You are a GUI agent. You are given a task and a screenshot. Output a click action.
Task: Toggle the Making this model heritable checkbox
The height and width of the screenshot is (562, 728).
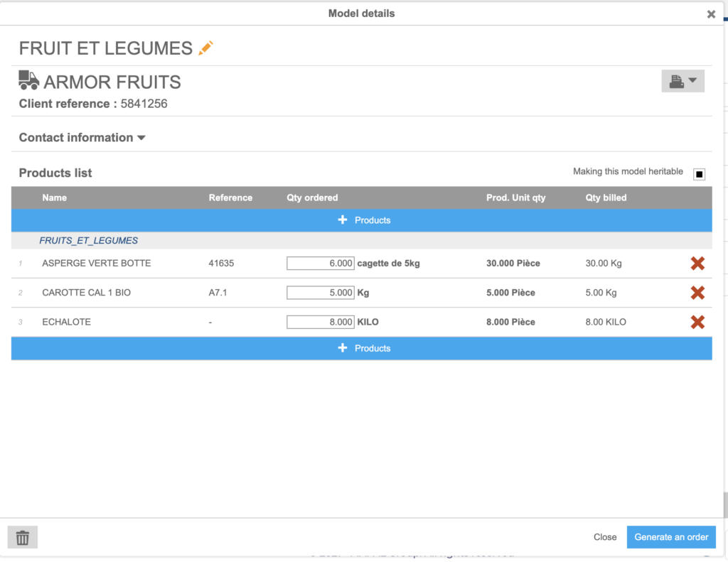[699, 174]
